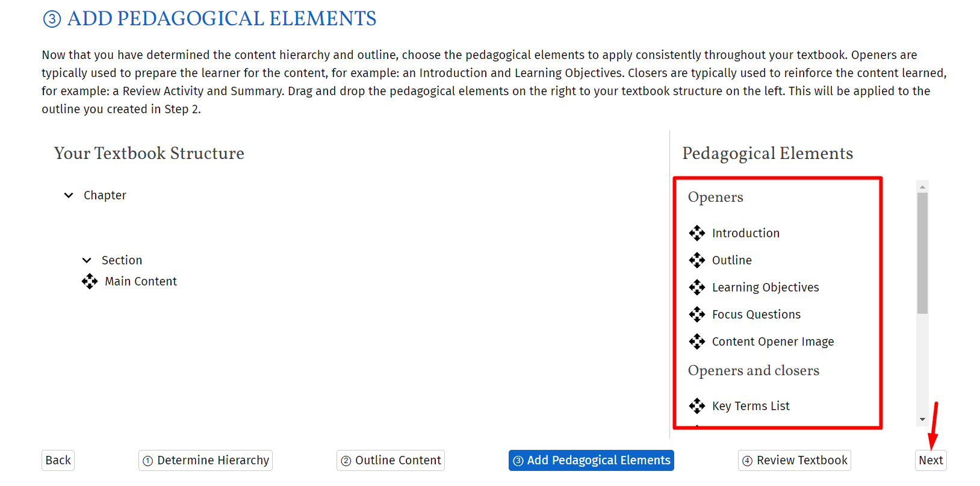
Task: Click the Learning Objectives element label
Action: coord(765,287)
